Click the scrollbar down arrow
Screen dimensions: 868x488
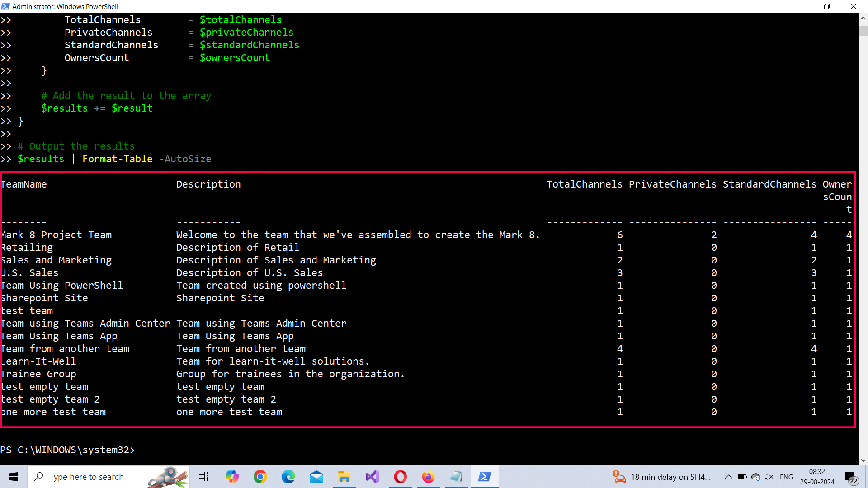[x=863, y=460]
